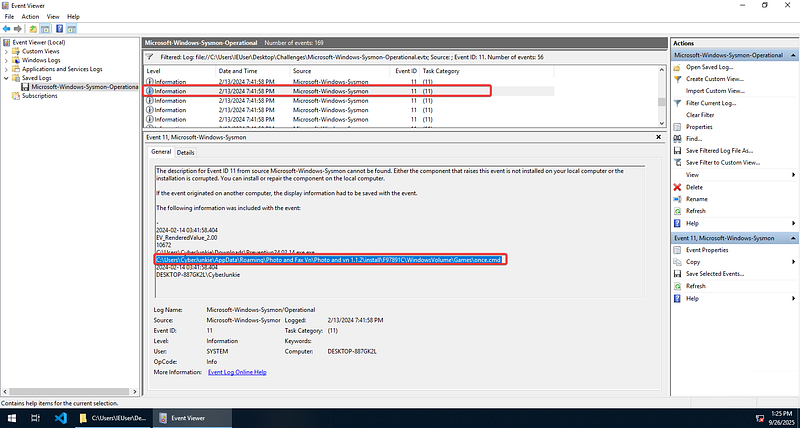Click event list scrollbar down arrow
800x428 pixels.
[x=662, y=123]
